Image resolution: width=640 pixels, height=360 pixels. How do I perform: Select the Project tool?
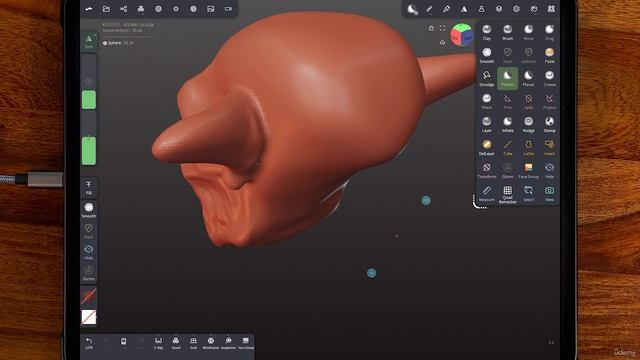[x=549, y=101]
